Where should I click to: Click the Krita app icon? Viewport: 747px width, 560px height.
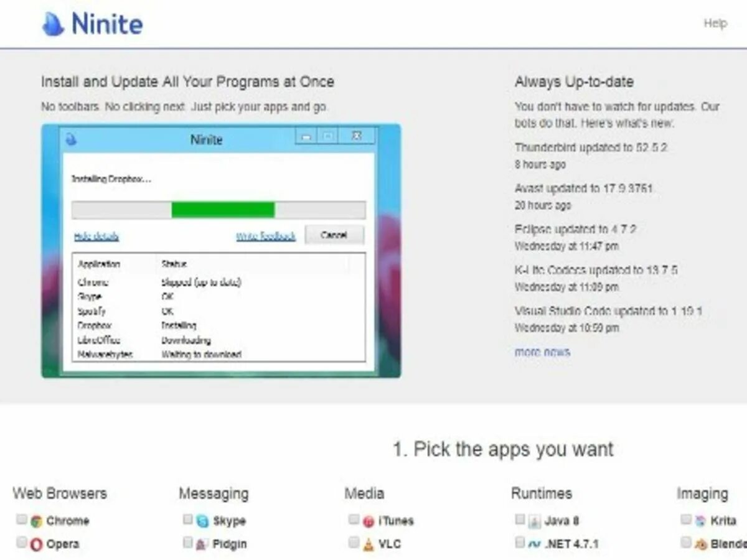[700, 521]
